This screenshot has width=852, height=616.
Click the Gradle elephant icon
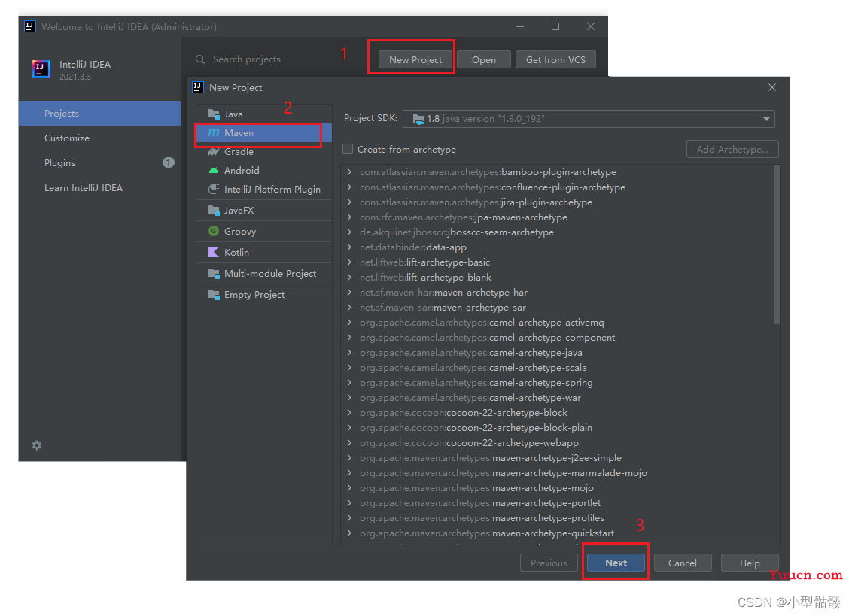pos(214,152)
